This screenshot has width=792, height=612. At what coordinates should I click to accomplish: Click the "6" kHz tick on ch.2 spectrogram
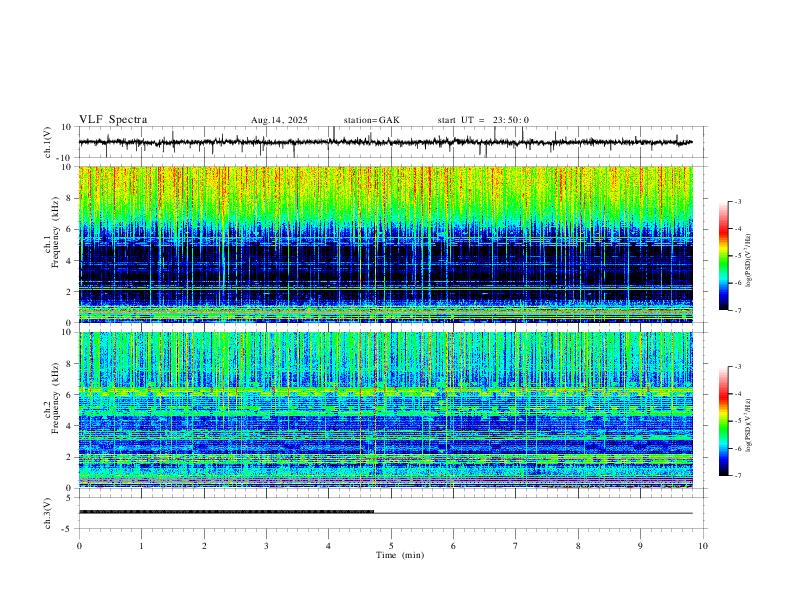click(69, 395)
